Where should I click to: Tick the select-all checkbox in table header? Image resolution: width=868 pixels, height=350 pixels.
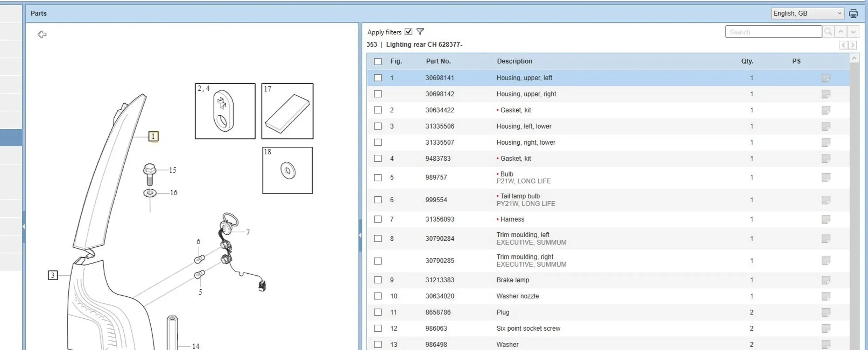(378, 61)
